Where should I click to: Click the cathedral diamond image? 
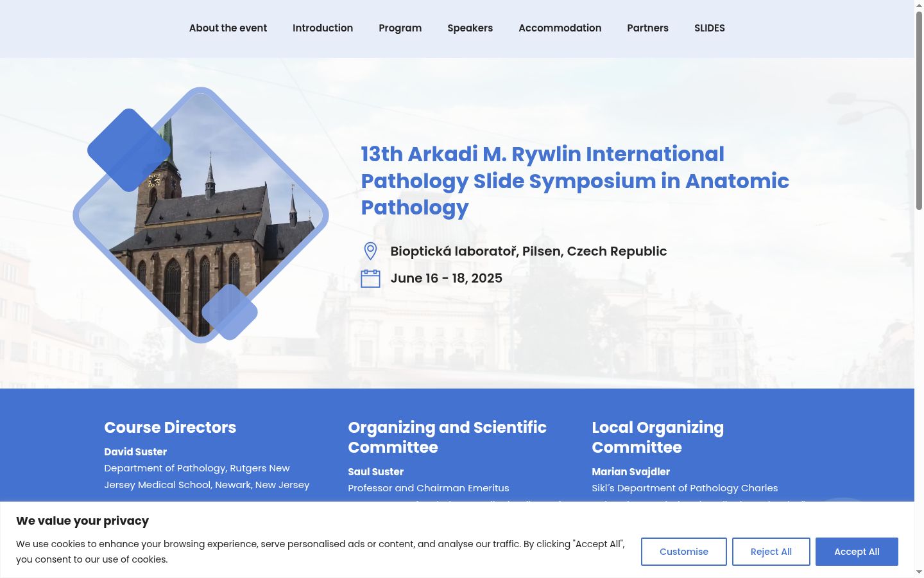(x=201, y=215)
